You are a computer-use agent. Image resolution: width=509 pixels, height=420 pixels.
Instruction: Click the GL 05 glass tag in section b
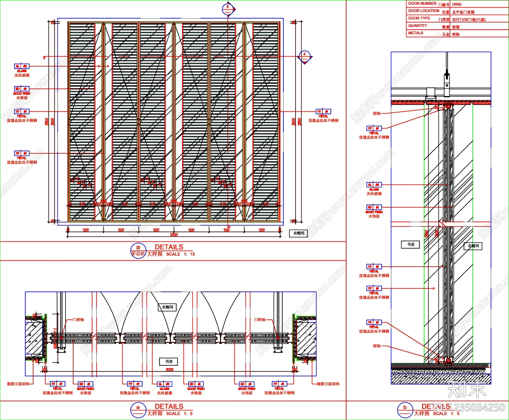[374, 185]
